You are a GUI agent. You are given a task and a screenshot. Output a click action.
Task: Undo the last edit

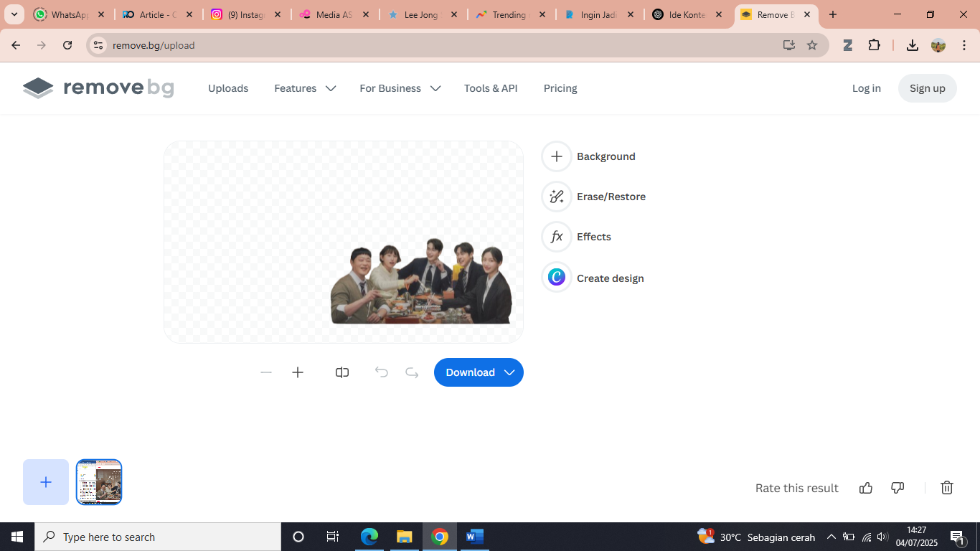click(x=382, y=372)
